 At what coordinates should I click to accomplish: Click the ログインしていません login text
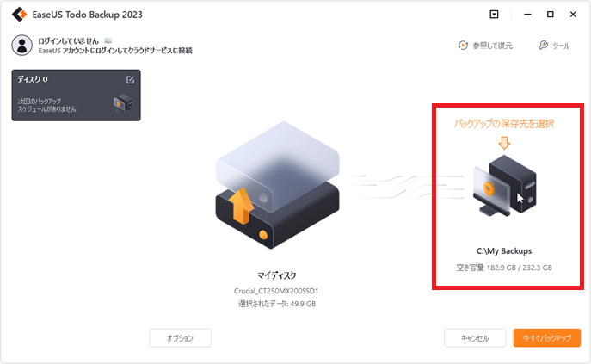click(x=68, y=40)
